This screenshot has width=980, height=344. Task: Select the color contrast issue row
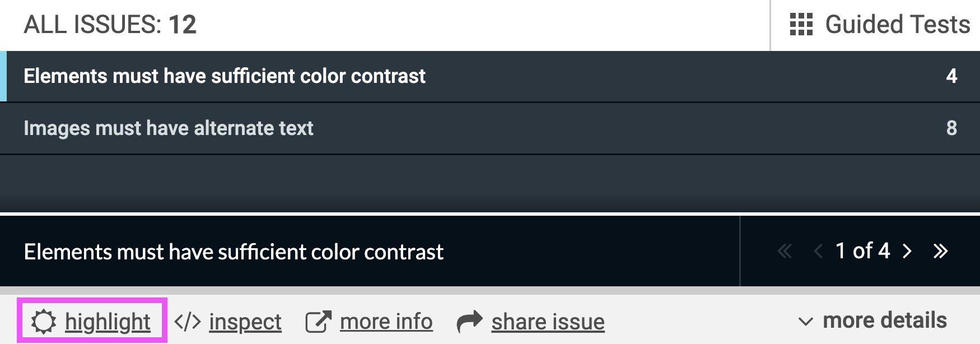(x=224, y=76)
